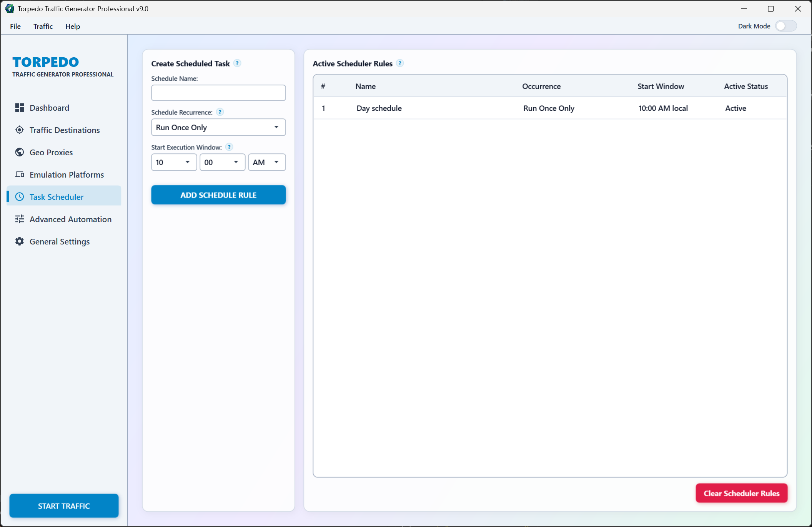812x527 pixels.
Task: Open the Help menu
Action: (x=73, y=26)
